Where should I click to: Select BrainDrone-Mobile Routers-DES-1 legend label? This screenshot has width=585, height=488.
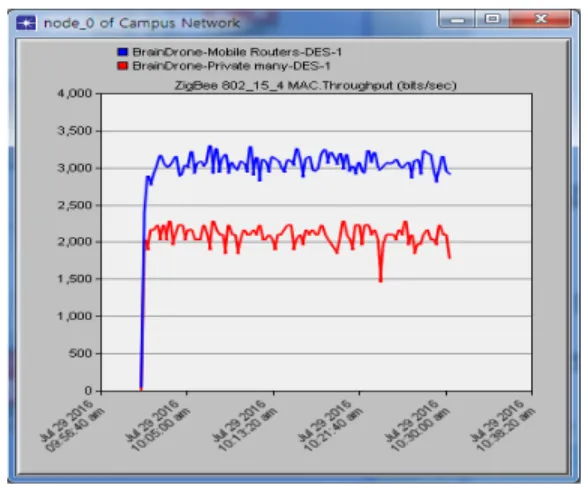(237, 52)
